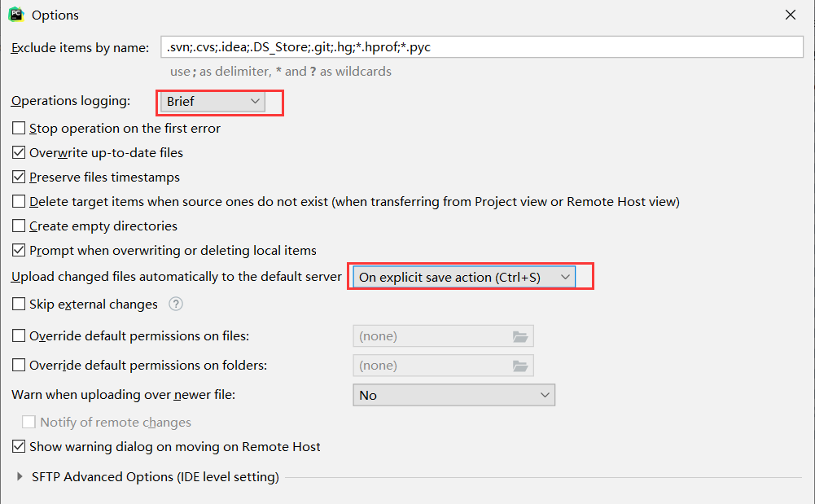
Task: Uncheck Prompt when overwriting local items
Action: pyautogui.click(x=20, y=251)
